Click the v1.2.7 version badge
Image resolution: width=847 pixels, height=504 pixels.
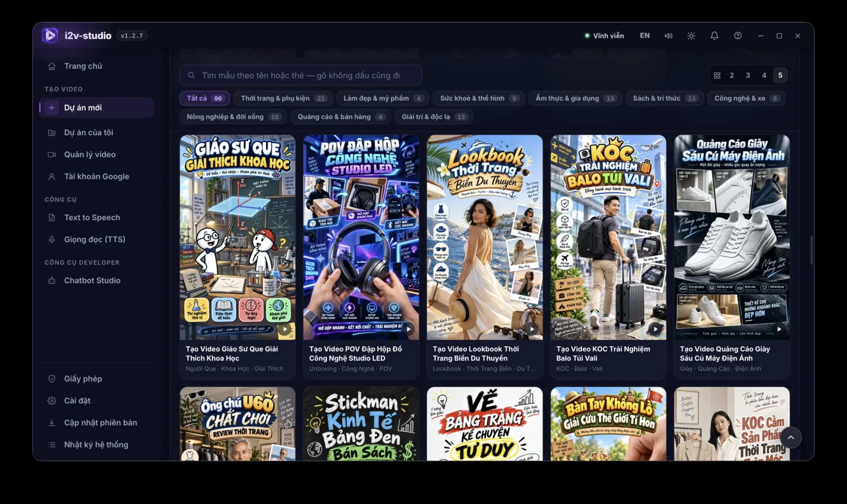point(132,36)
